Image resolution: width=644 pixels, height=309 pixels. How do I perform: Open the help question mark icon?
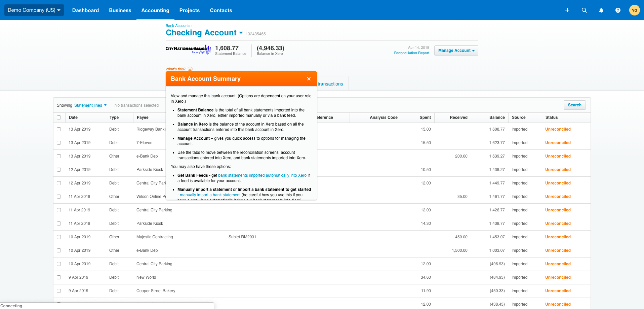(618, 10)
